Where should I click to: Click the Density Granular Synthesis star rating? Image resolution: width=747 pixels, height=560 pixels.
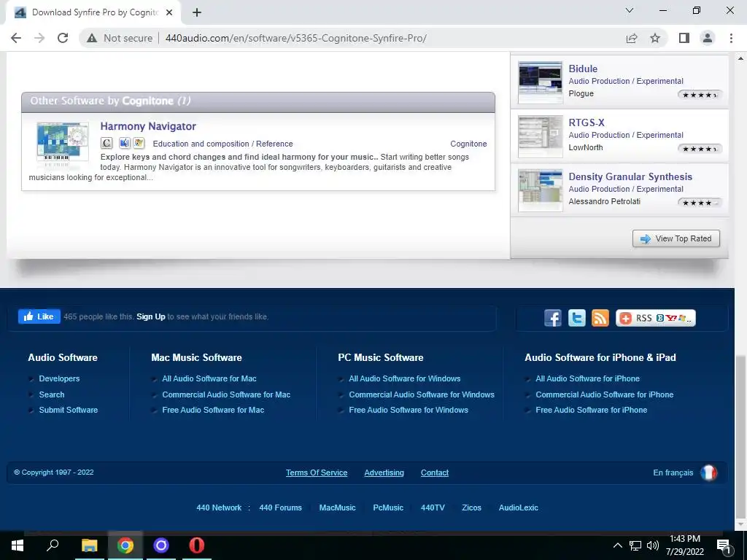click(x=700, y=203)
